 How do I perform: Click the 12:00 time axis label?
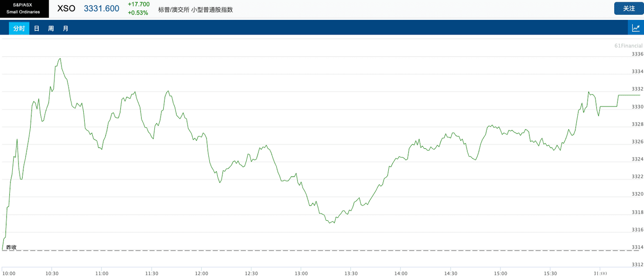(x=202, y=273)
